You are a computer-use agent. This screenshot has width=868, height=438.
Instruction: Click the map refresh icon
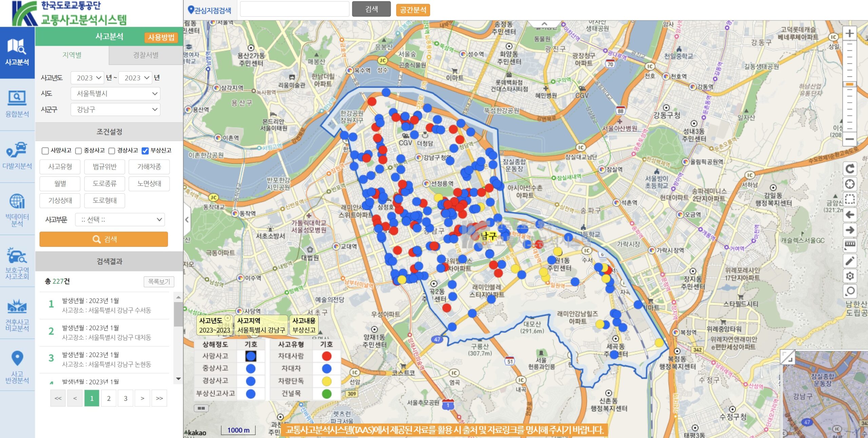point(850,169)
